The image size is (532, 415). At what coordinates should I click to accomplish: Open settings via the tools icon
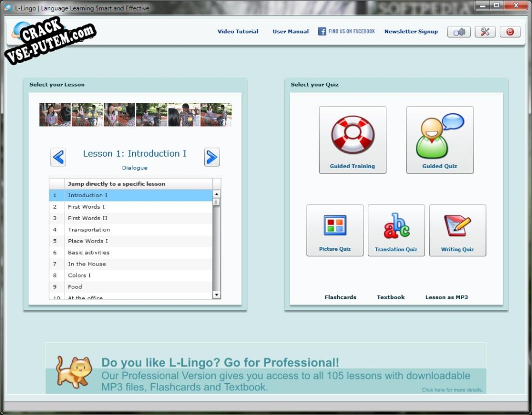tap(485, 32)
